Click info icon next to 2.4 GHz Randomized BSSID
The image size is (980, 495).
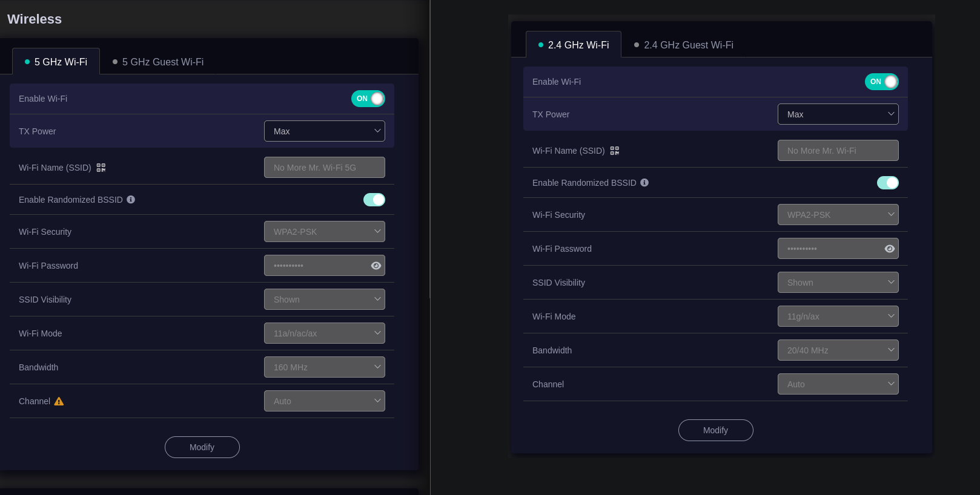coord(644,183)
